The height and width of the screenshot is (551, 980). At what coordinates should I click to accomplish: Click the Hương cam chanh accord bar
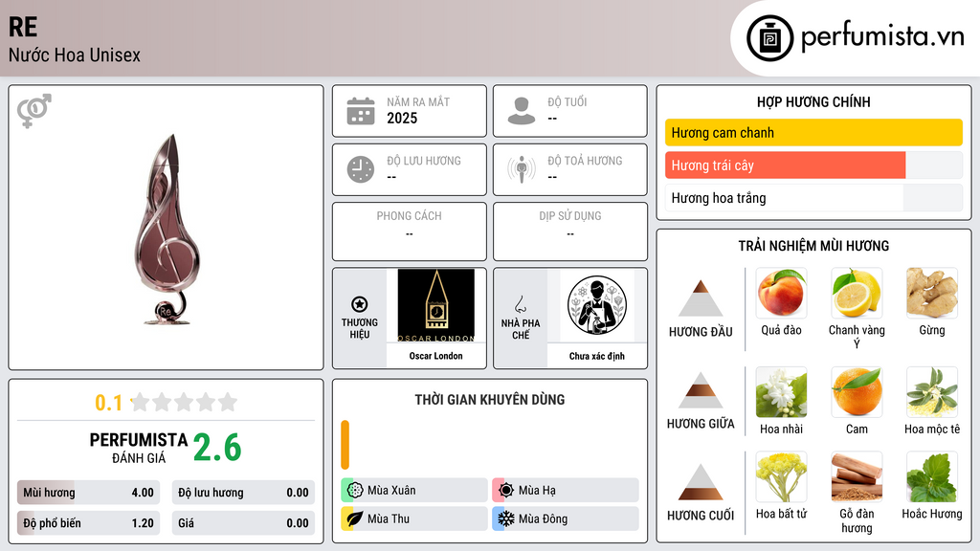click(813, 132)
